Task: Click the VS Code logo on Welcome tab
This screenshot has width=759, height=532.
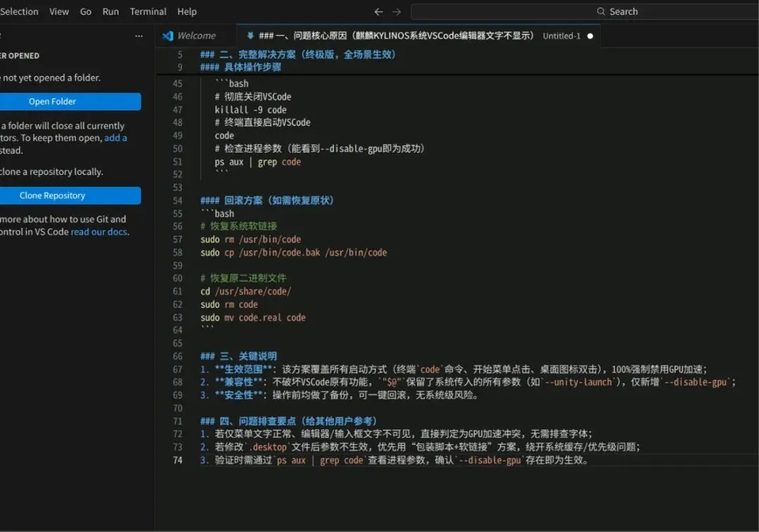Action: 168,36
